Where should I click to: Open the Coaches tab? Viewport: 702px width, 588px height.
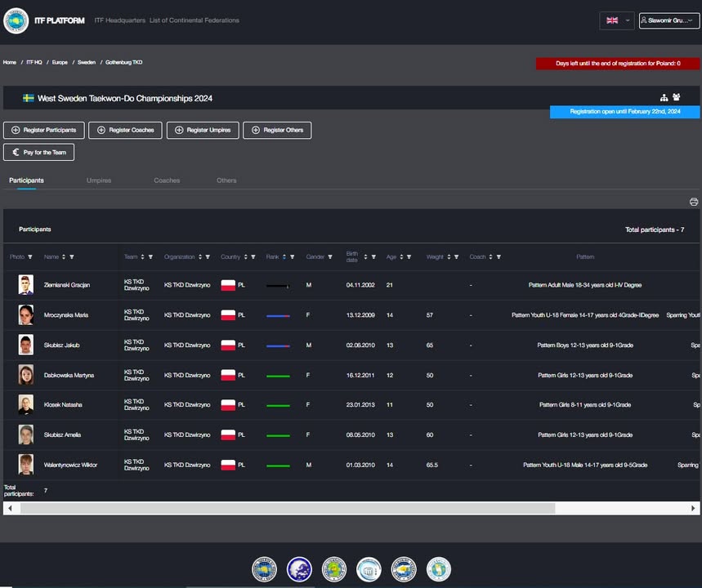pyautogui.click(x=167, y=180)
